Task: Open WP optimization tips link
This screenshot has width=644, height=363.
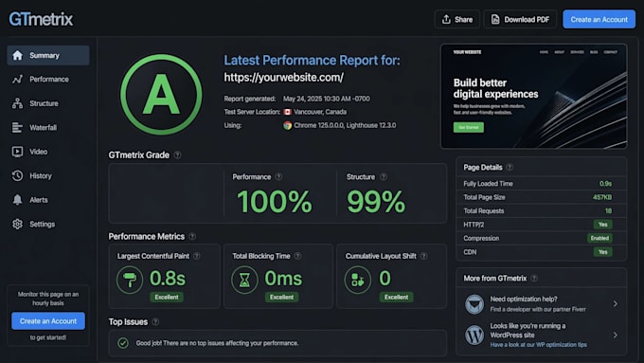Action: pyautogui.click(x=538, y=344)
